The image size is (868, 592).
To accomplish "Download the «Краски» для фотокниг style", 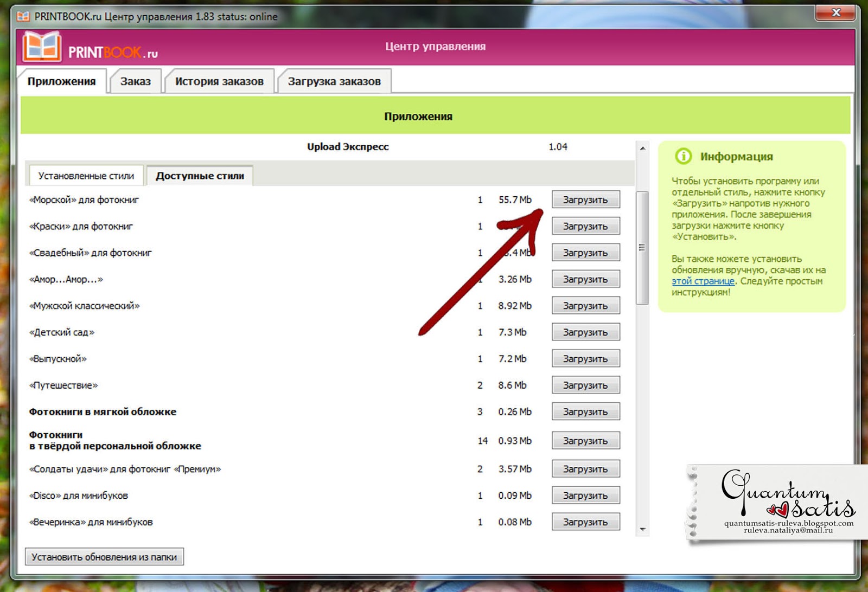I will point(585,226).
